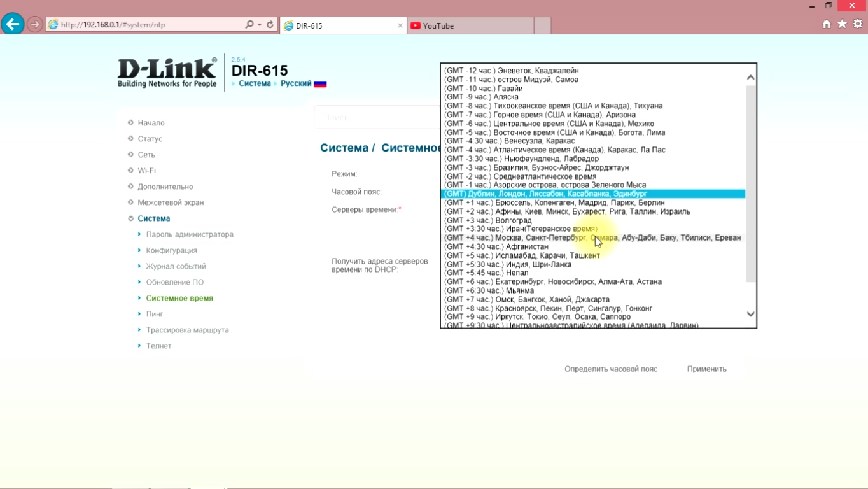Switch to the YouTube tab
This screenshot has width=868, height=489.
tap(470, 25)
